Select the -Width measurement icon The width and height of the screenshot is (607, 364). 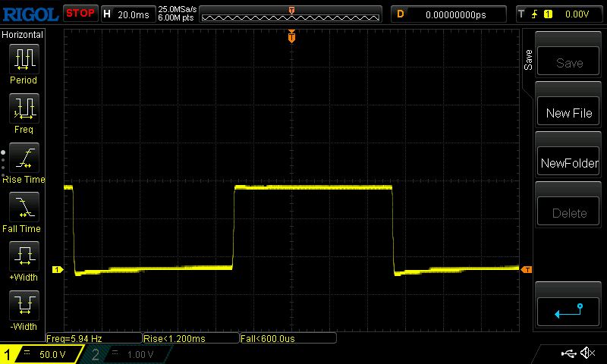pos(23,306)
